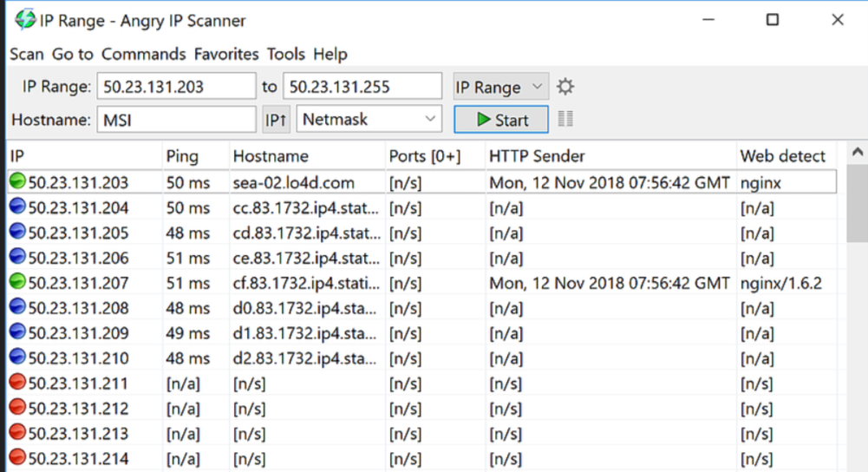This screenshot has width=868, height=472.
Task: Select IP address 50.23.131.212
Action: pyautogui.click(x=79, y=409)
